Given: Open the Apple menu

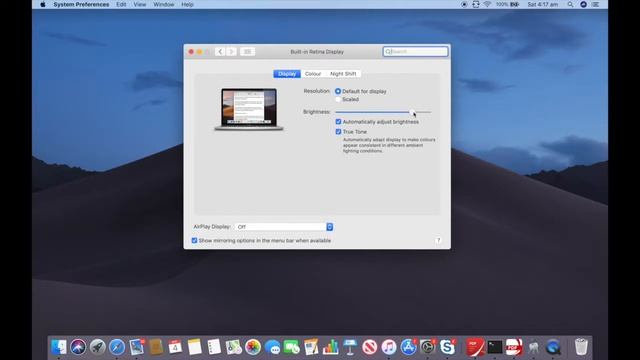Looking at the screenshot, I should [x=42, y=4].
